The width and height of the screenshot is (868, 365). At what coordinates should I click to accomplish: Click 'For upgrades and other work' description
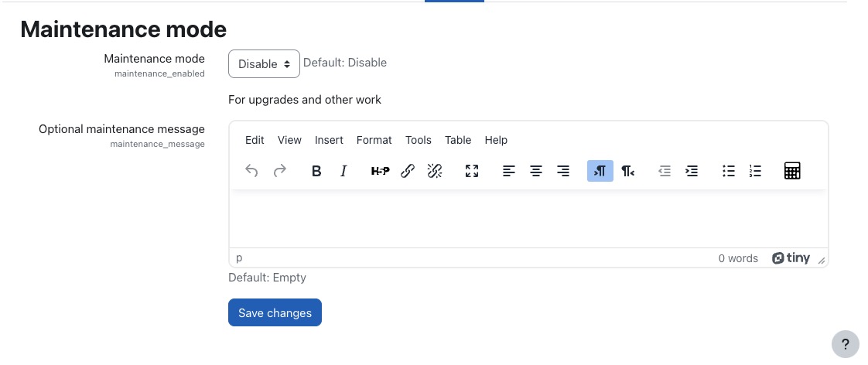pyautogui.click(x=305, y=100)
